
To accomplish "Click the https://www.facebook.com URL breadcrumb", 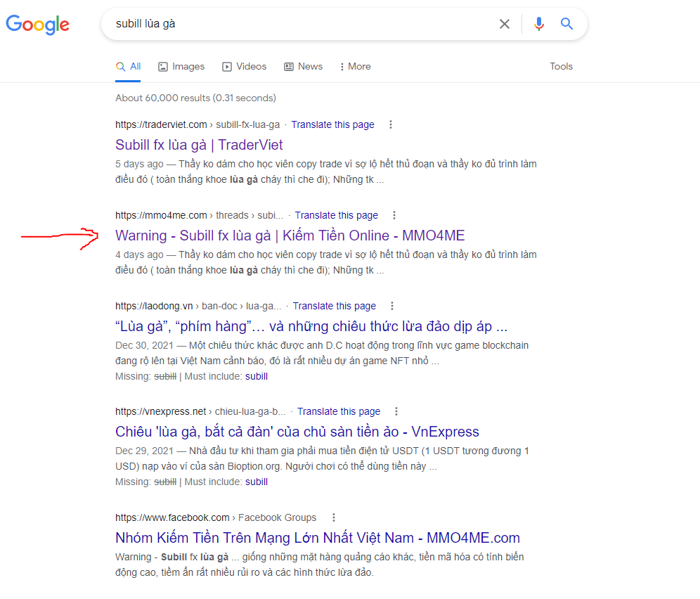I will coord(216,517).
